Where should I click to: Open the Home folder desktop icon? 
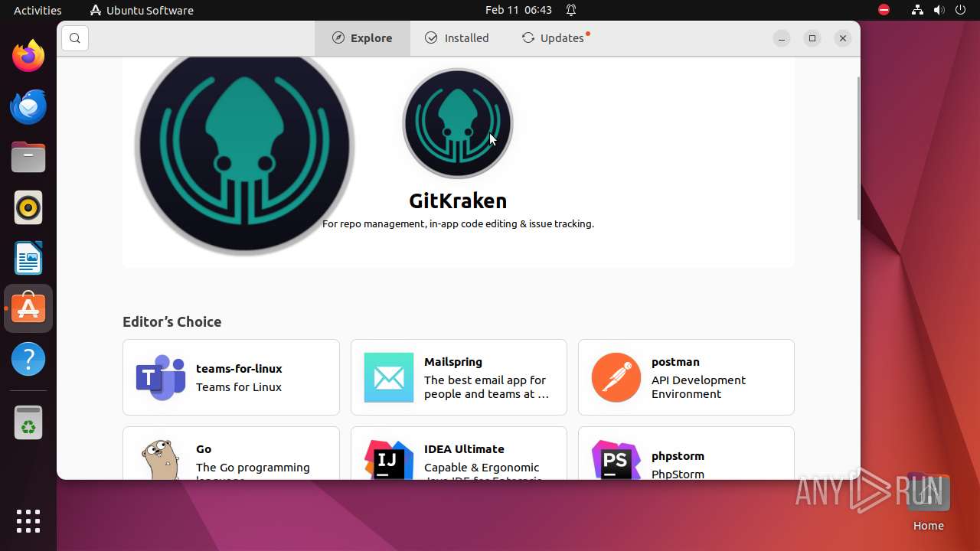[x=928, y=502]
